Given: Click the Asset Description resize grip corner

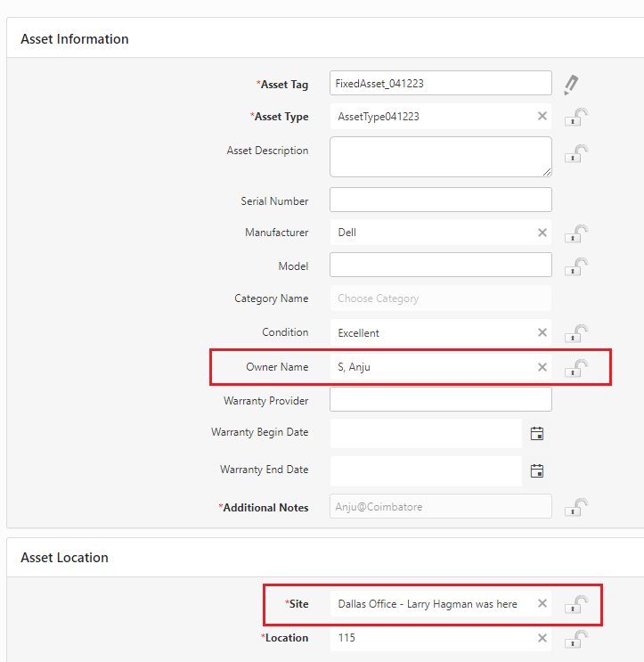Looking at the screenshot, I should click(547, 172).
